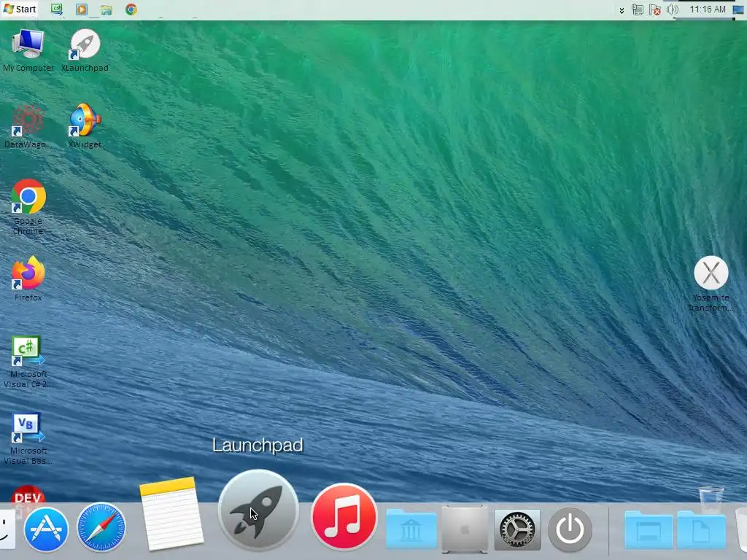
Task: Open App Store icon in dock
Action: (x=46, y=529)
